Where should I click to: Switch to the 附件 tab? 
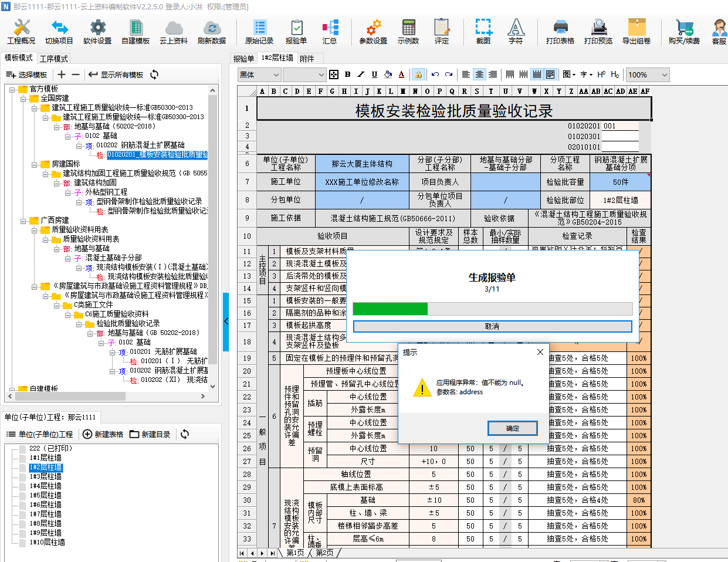307,59
